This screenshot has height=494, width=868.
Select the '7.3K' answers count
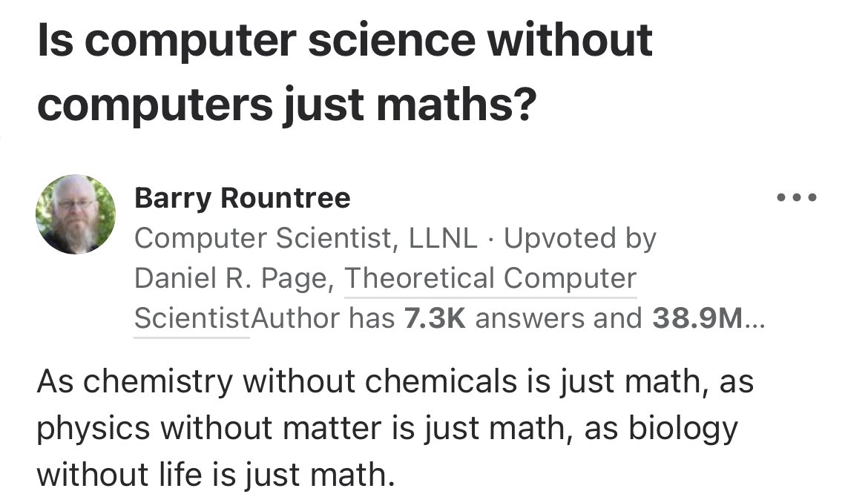point(435,318)
